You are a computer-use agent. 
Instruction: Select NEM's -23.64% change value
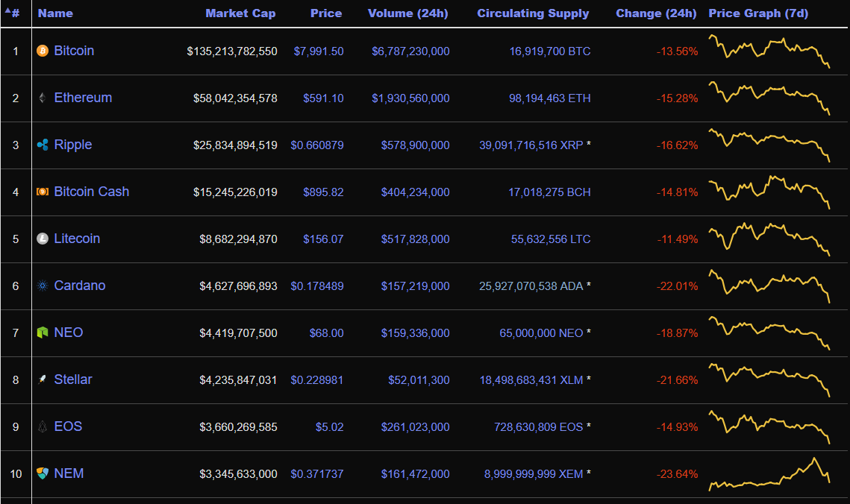point(677,474)
